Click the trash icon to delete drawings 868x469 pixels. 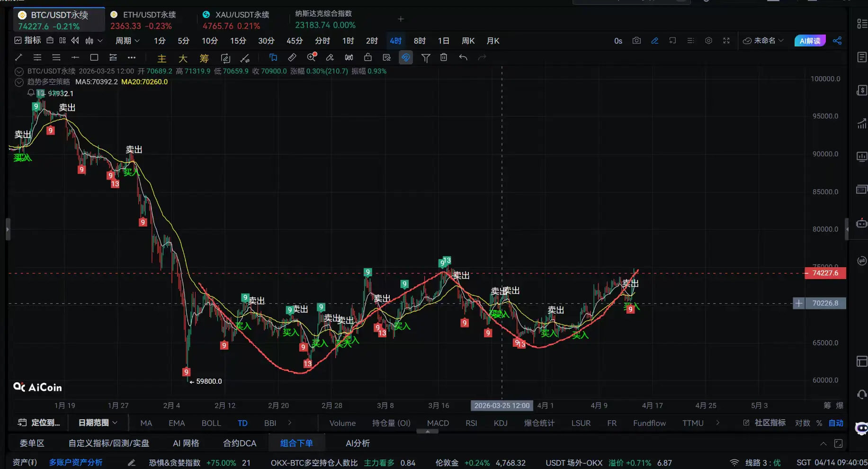point(444,58)
